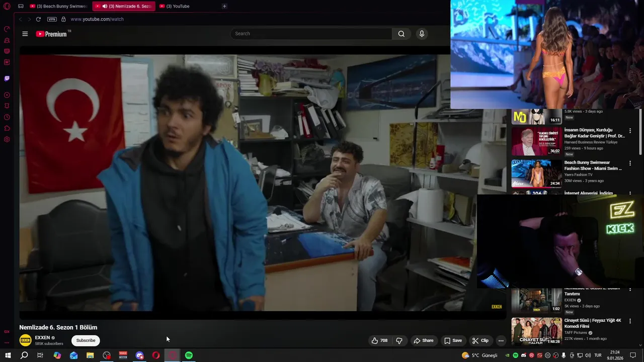Save the video to a playlist
This screenshot has width=644, height=362.
pyautogui.click(x=453, y=340)
